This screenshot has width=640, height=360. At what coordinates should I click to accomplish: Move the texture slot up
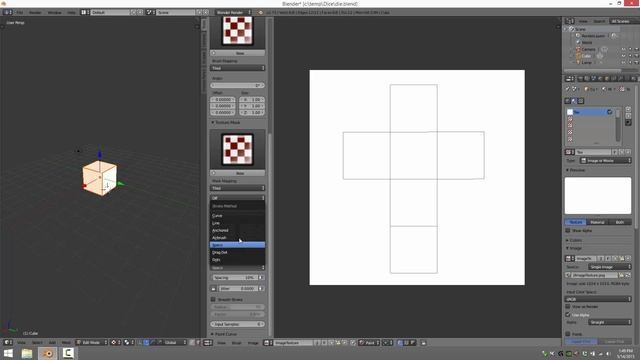point(628,109)
